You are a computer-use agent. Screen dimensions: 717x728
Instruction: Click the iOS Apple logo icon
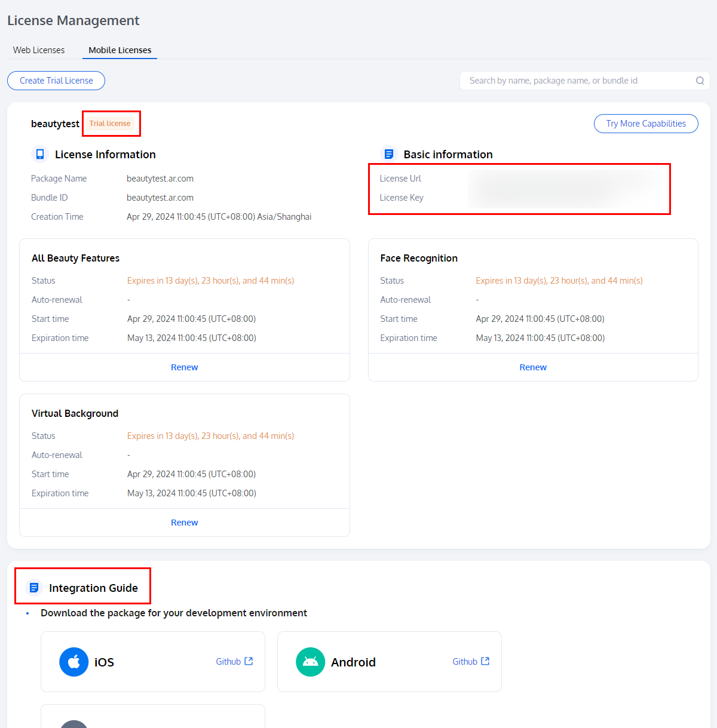click(x=74, y=662)
